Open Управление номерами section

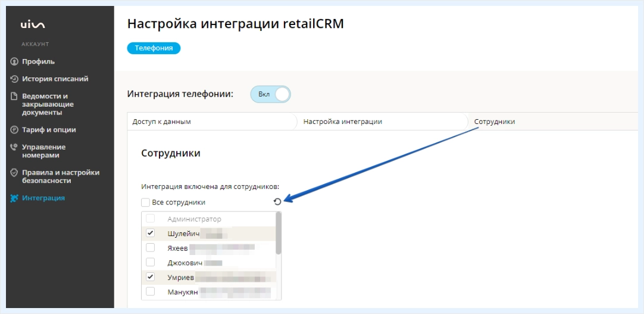43,151
